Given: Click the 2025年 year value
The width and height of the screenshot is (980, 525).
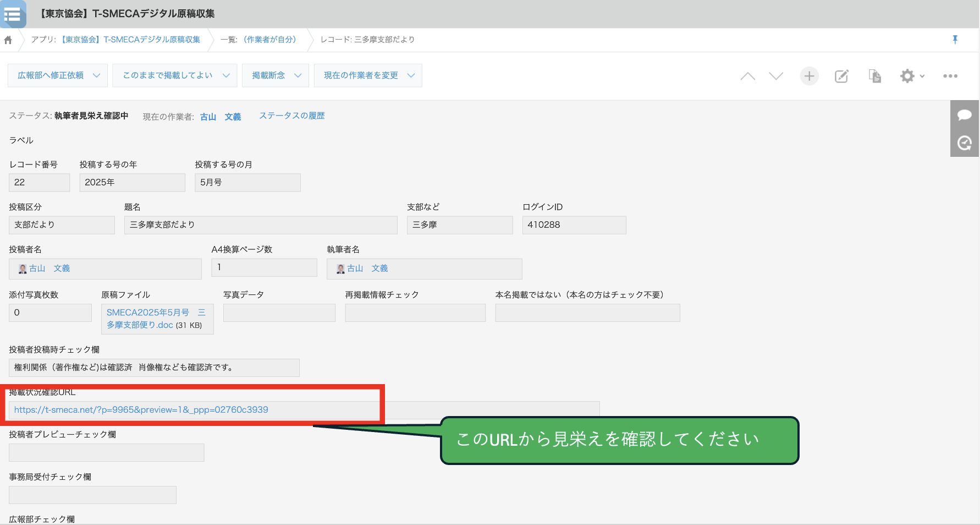Looking at the screenshot, I should [x=133, y=183].
